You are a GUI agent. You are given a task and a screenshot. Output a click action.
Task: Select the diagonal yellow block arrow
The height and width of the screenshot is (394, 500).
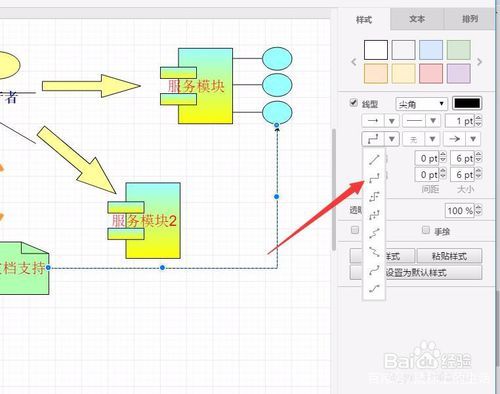pos(77,160)
